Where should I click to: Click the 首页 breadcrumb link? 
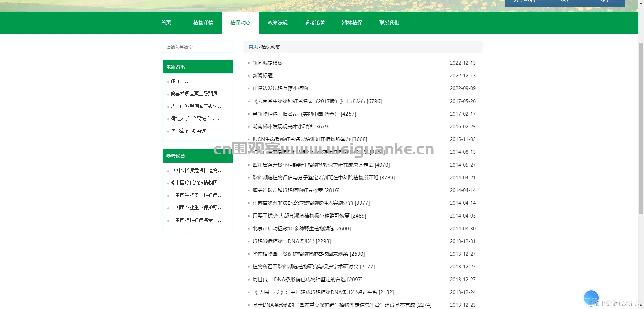(253, 47)
